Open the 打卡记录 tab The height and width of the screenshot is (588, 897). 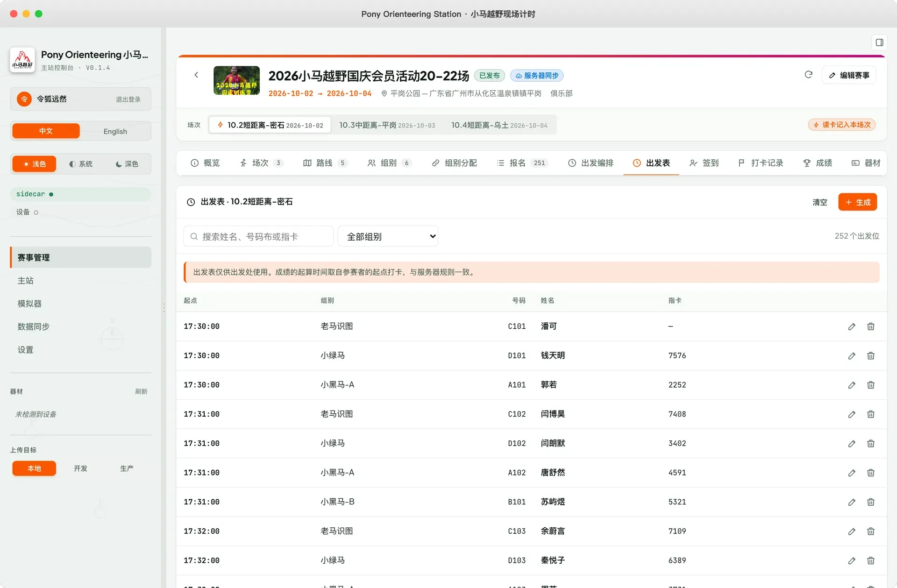(x=760, y=163)
